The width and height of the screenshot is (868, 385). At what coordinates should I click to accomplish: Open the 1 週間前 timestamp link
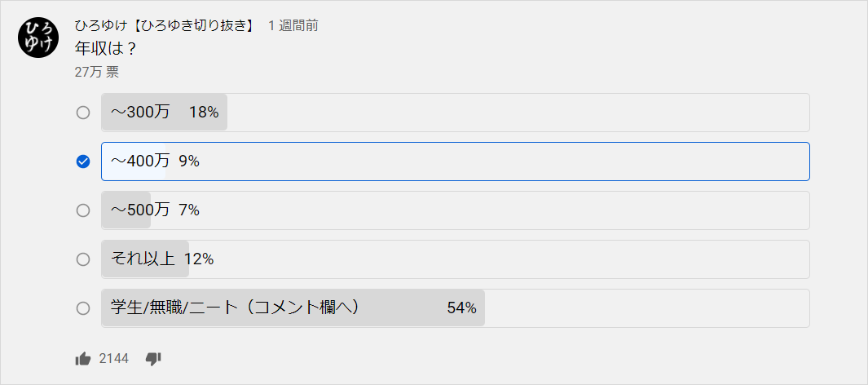(x=293, y=25)
